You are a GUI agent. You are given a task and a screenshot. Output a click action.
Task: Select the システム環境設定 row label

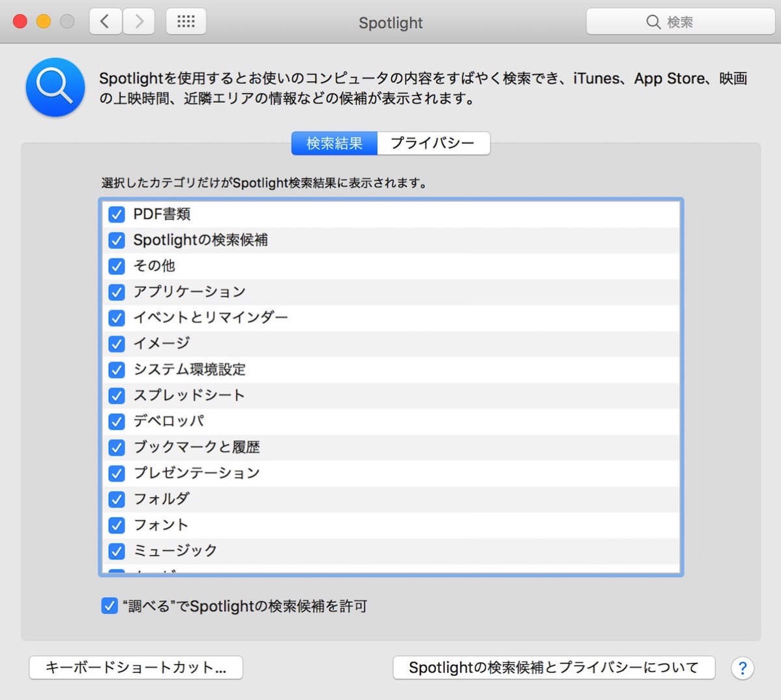click(190, 370)
